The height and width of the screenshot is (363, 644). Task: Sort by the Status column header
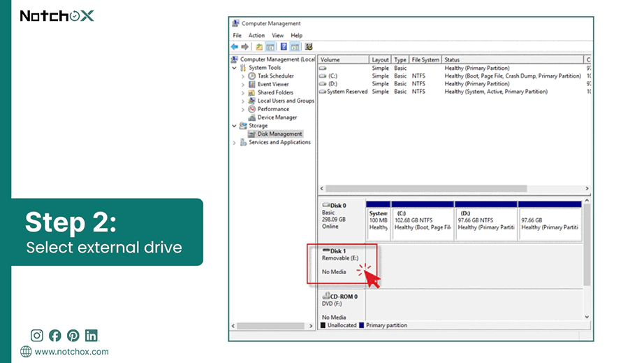tap(513, 59)
